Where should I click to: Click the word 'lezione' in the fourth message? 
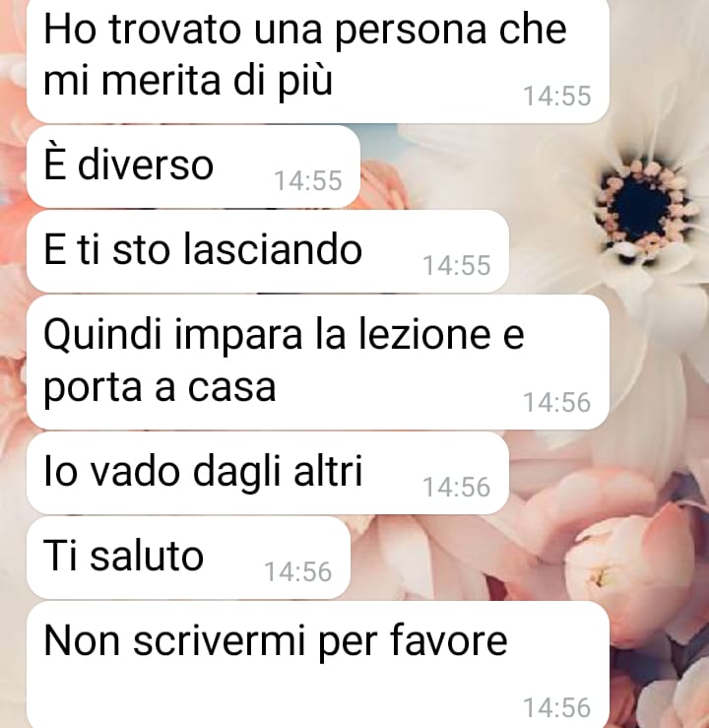424,334
